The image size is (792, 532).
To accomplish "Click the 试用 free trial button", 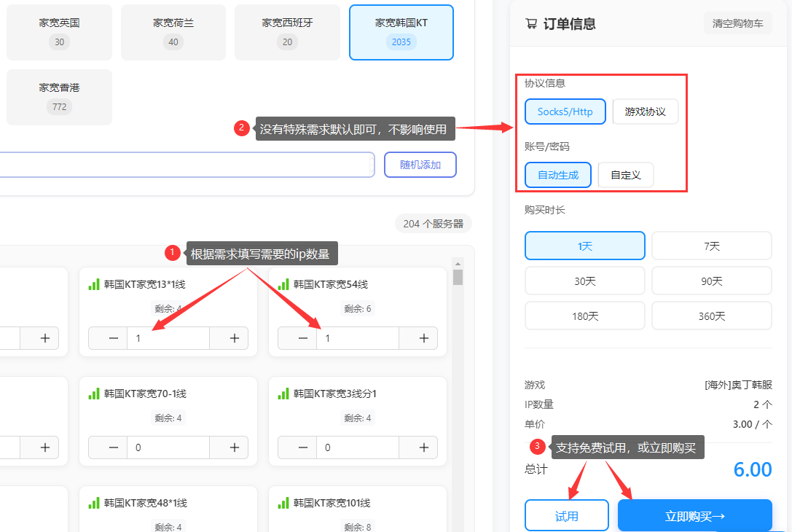I will click(x=566, y=516).
